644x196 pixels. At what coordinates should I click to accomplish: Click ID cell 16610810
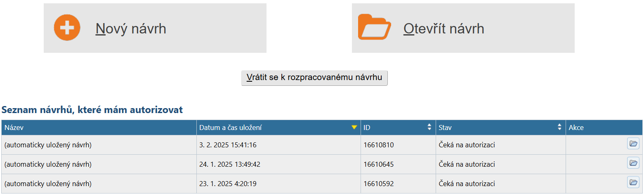[x=379, y=145]
